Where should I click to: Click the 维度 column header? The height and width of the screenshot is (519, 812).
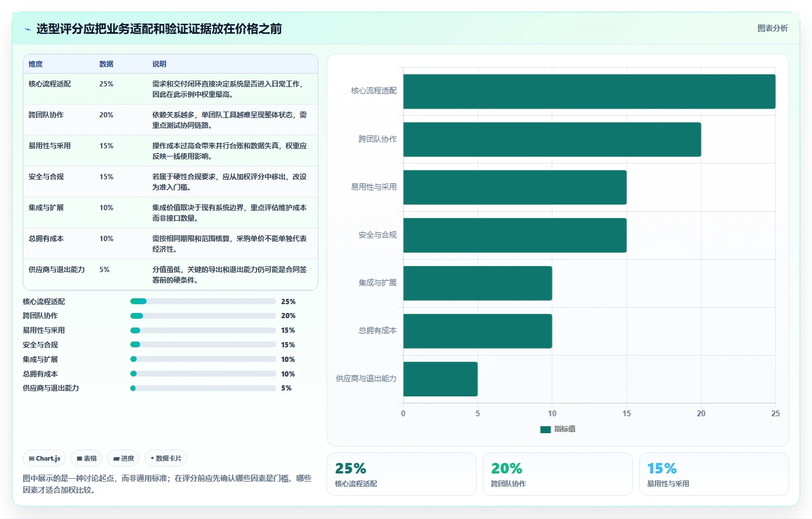point(36,64)
